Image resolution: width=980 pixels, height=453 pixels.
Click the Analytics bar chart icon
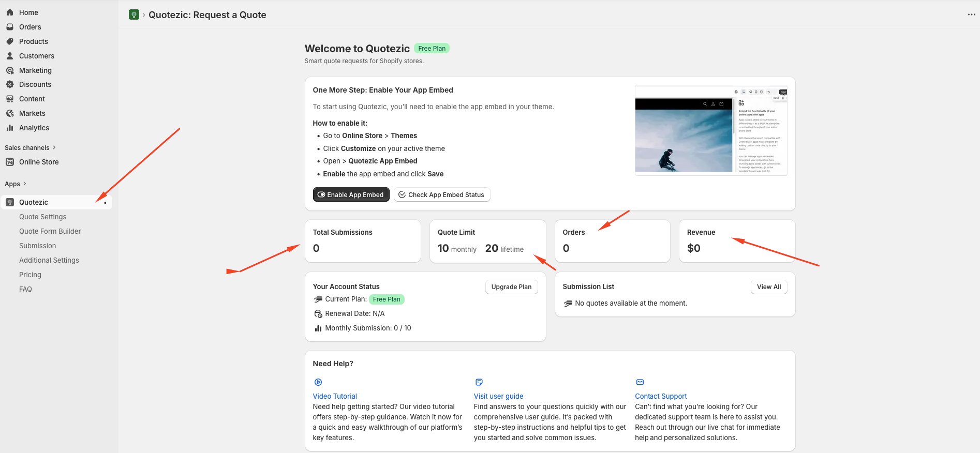tap(10, 128)
